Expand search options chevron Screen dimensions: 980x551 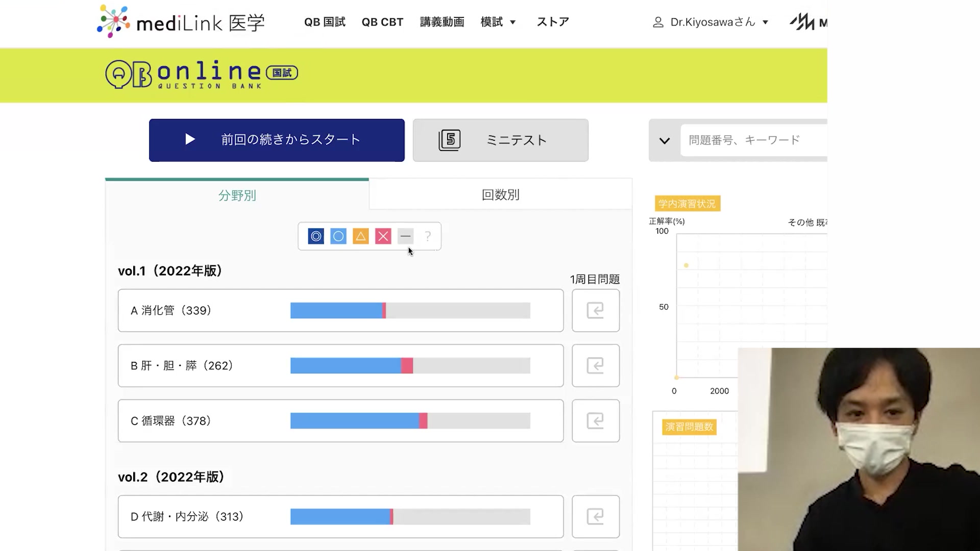pyautogui.click(x=664, y=140)
